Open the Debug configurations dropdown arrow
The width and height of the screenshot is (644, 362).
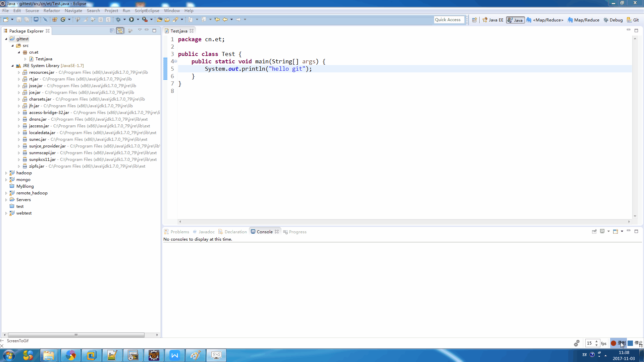point(124,19)
